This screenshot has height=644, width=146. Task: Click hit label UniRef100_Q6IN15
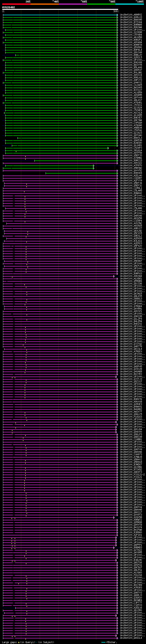(131, 294)
